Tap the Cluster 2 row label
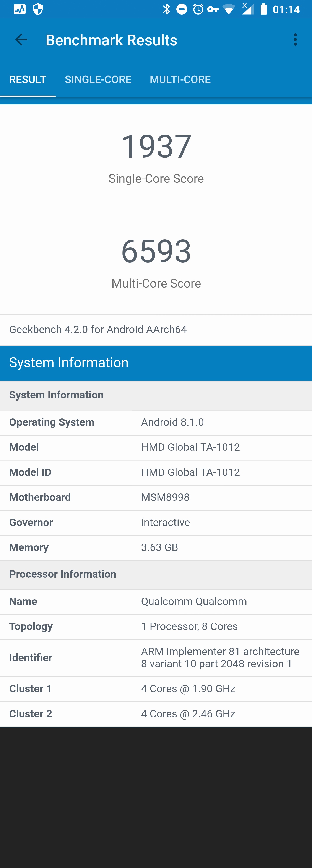This screenshot has height=868, width=312. (x=31, y=714)
